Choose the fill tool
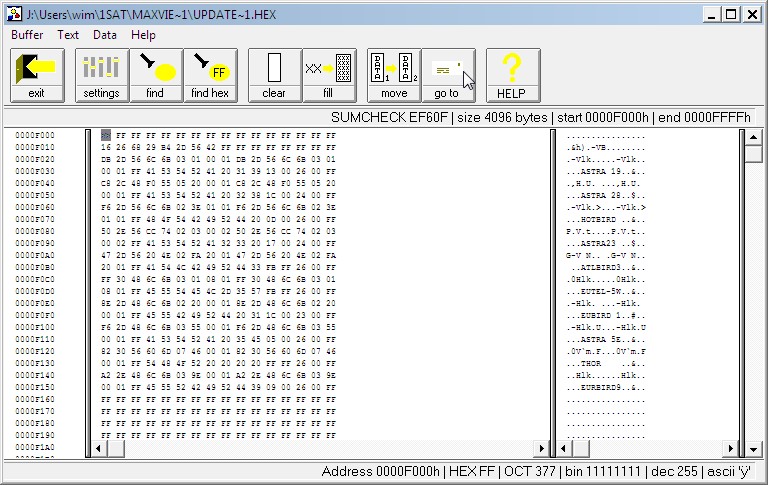This screenshot has height=485, width=768. coord(329,75)
